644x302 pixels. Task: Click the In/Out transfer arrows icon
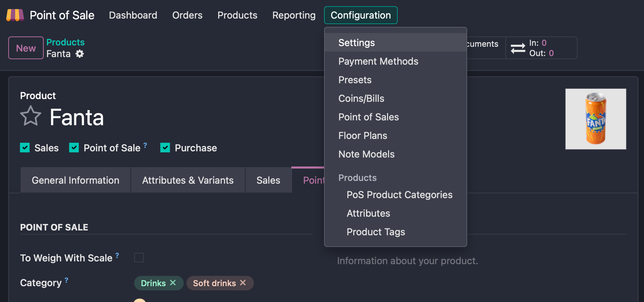(x=518, y=48)
